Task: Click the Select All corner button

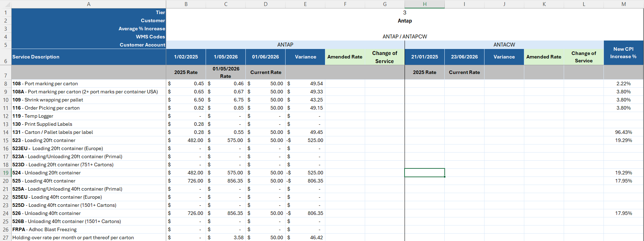Action: [6, 4]
